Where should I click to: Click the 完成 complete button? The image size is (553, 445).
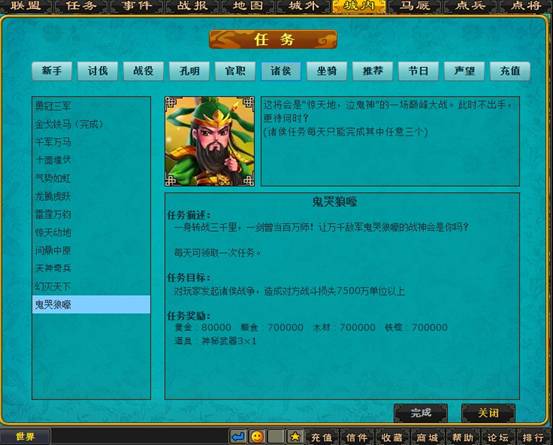tap(421, 413)
